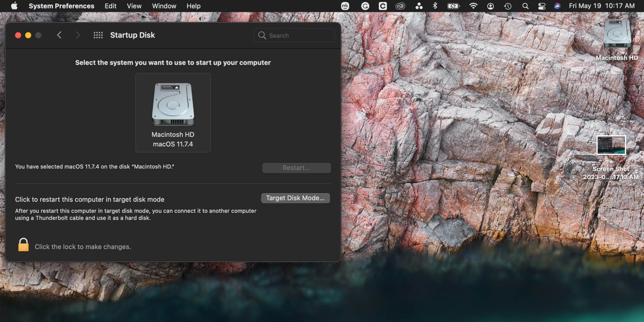The width and height of the screenshot is (644, 322).
Task: Open Control Center
Action: pos(542,6)
